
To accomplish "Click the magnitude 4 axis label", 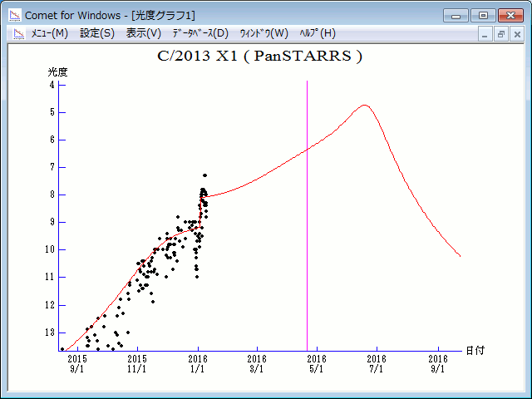I will tap(52, 85).
